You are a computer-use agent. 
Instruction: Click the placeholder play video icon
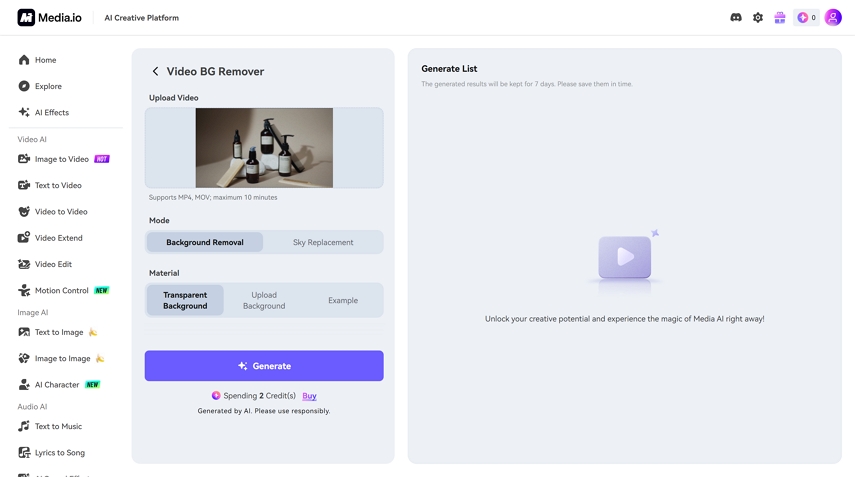point(625,257)
